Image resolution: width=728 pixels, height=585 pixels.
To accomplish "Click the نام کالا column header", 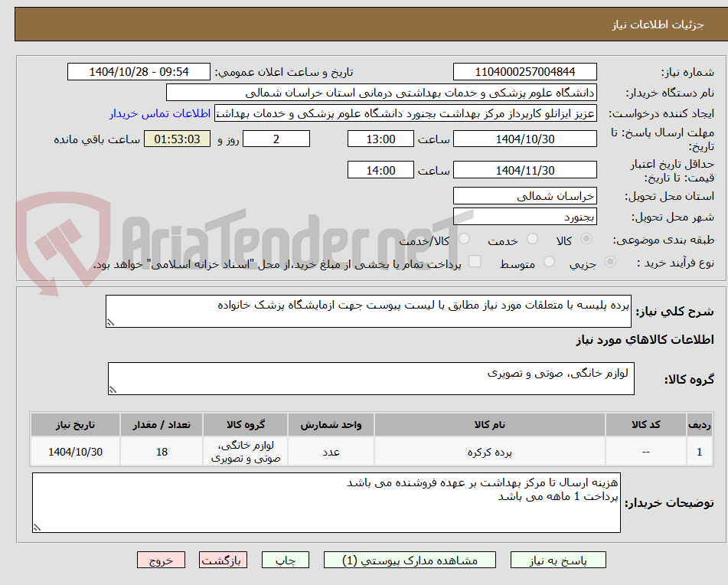I will click(x=489, y=425).
